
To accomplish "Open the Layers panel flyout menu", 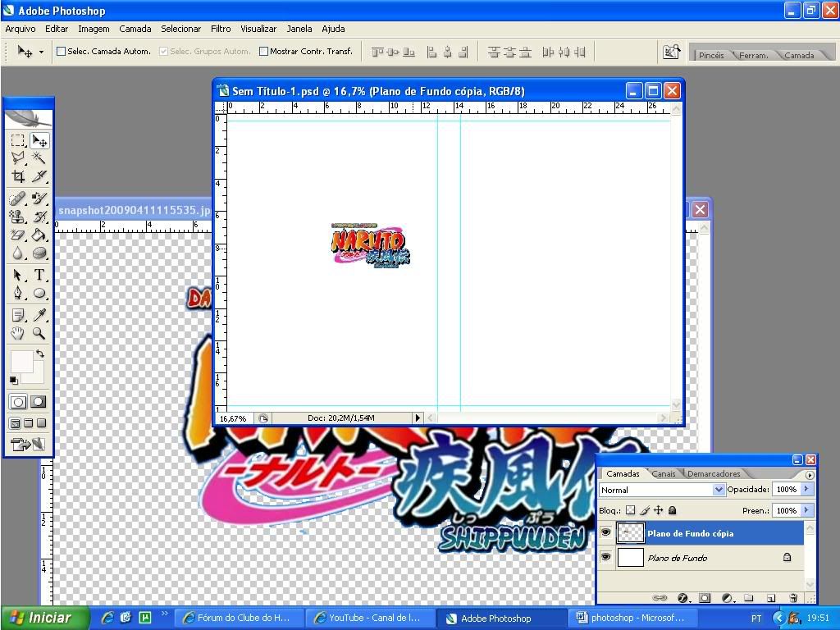I will tap(810, 474).
